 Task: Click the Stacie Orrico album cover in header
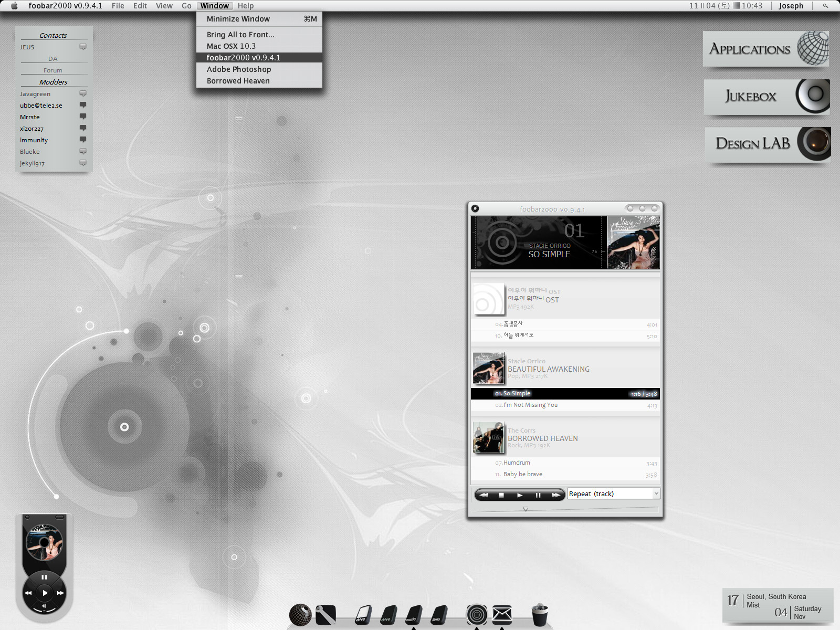[x=633, y=243]
